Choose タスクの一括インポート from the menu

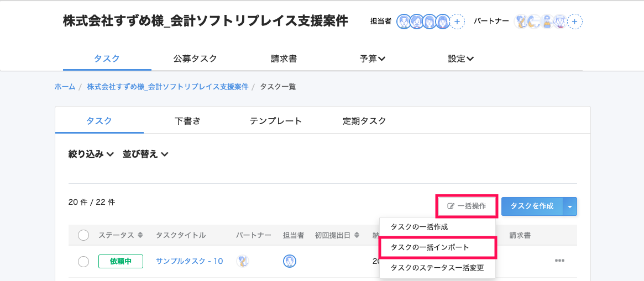(x=437, y=247)
